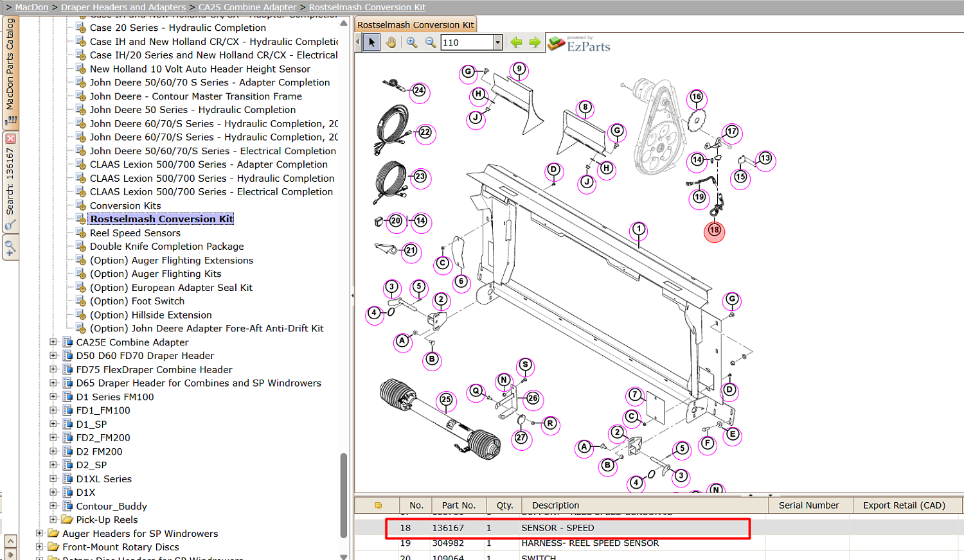The image size is (964, 560).
Task: Open Reel Speed Sensors tree item
Action: [x=135, y=233]
